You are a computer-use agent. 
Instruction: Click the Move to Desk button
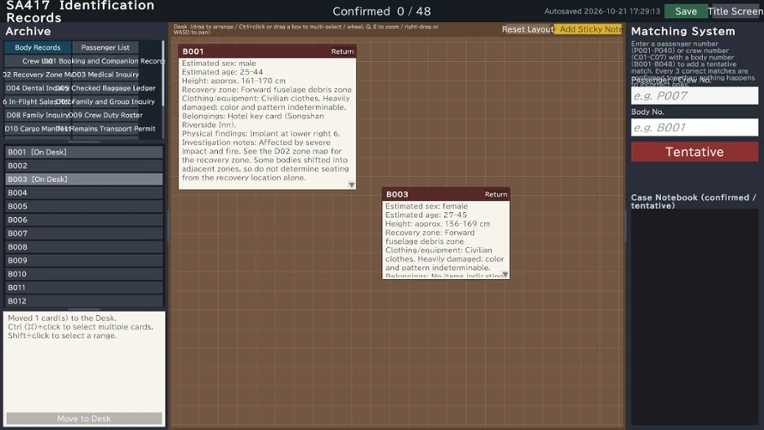pyautogui.click(x=84, y=418)
